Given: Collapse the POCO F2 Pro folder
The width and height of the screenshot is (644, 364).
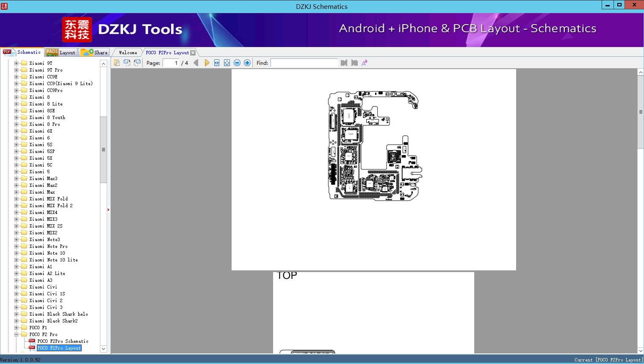Looking at the screenshot, I should (x=17, y=334).
